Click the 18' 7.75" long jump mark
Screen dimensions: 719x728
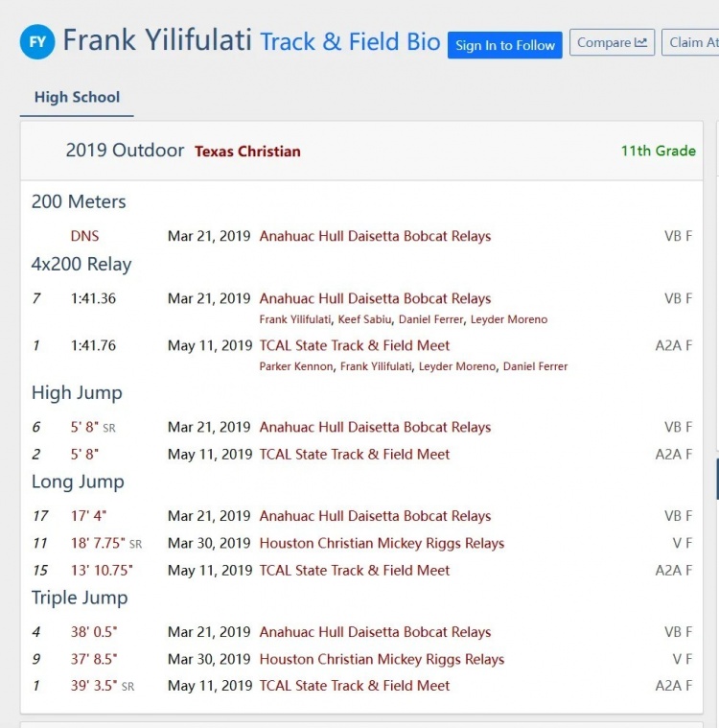[x=99, y=543]
